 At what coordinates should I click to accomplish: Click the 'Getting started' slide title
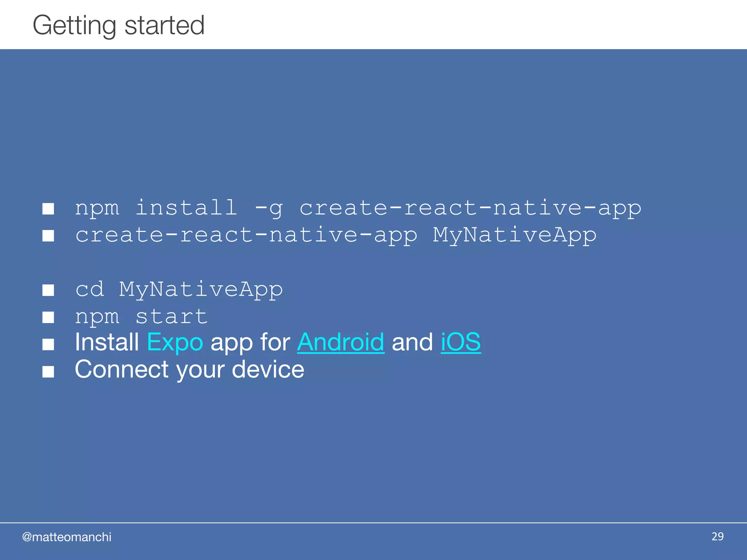(119, 26)
